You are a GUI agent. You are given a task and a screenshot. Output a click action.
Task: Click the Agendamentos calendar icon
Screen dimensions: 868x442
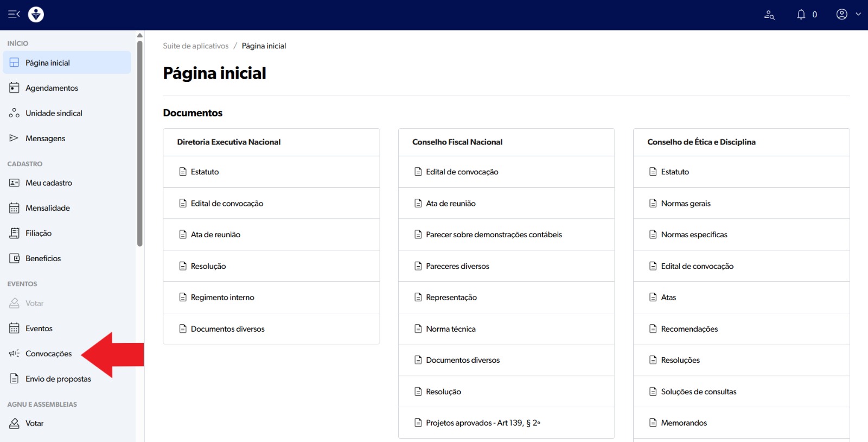pos(14,88)
